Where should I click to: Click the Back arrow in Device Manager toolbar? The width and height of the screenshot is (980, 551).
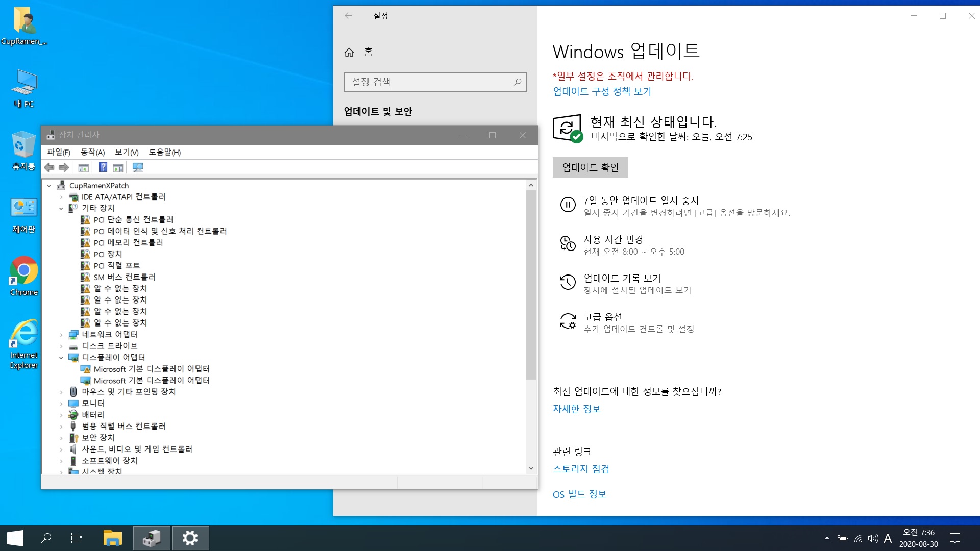(49, 167)
